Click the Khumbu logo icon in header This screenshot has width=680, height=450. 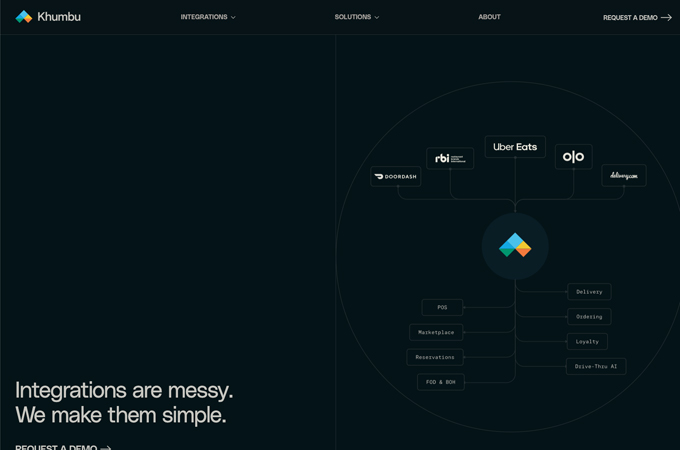(x=24, y=16)
